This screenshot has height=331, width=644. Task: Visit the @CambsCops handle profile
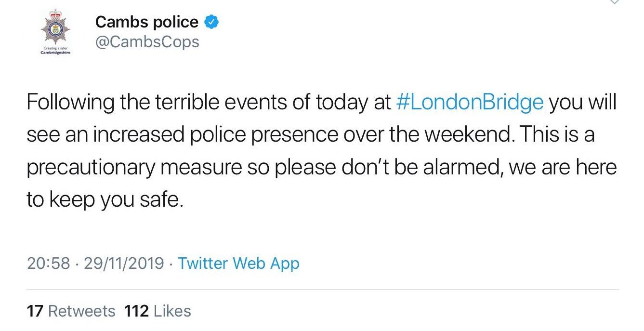[x=147, y=42]
